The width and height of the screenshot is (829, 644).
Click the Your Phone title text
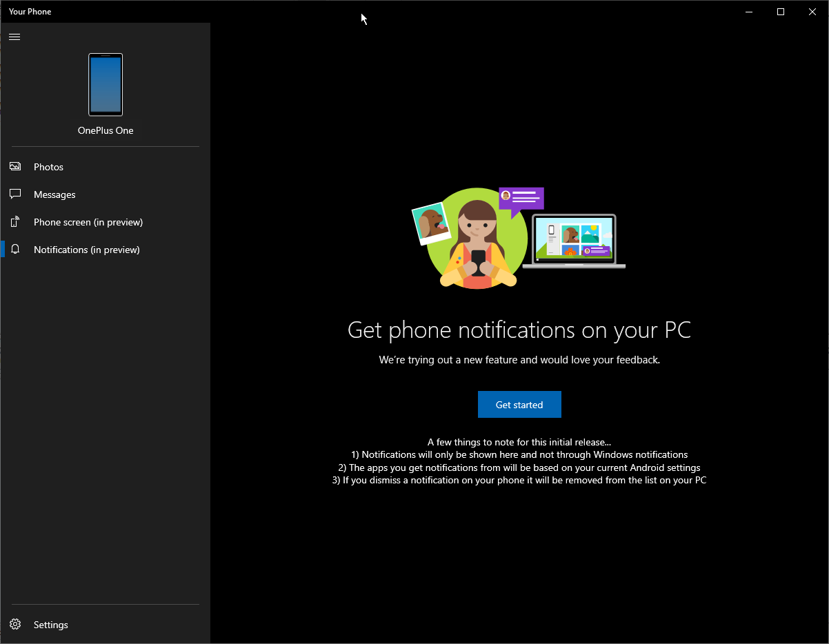(30, 12)
